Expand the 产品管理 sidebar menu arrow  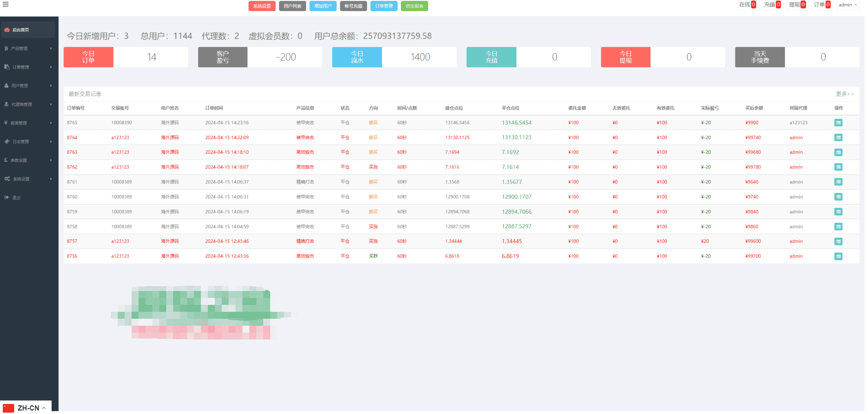(x=51, y=49)
